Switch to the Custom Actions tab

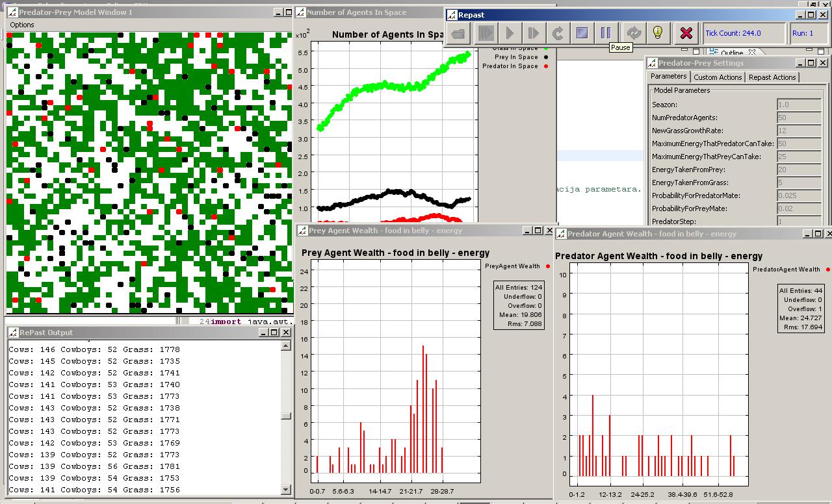(718, 77)
